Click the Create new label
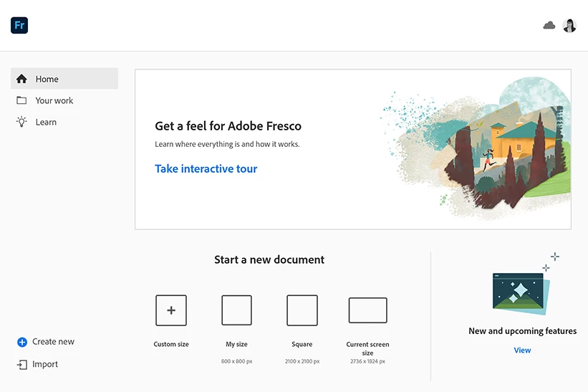Viewport: 588px width, 392px height. tap(53, 342)
